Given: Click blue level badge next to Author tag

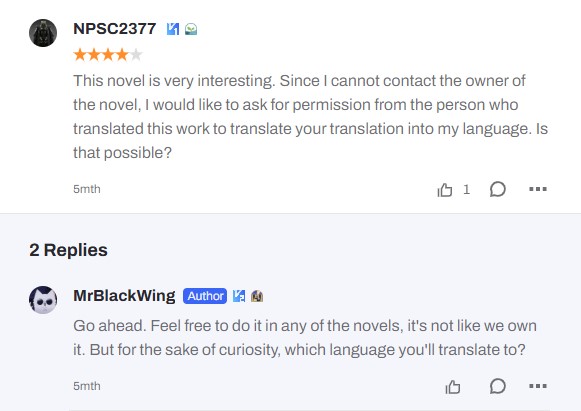Looking at the screenshot, I should pyautogui.click(x=239, y=296).
